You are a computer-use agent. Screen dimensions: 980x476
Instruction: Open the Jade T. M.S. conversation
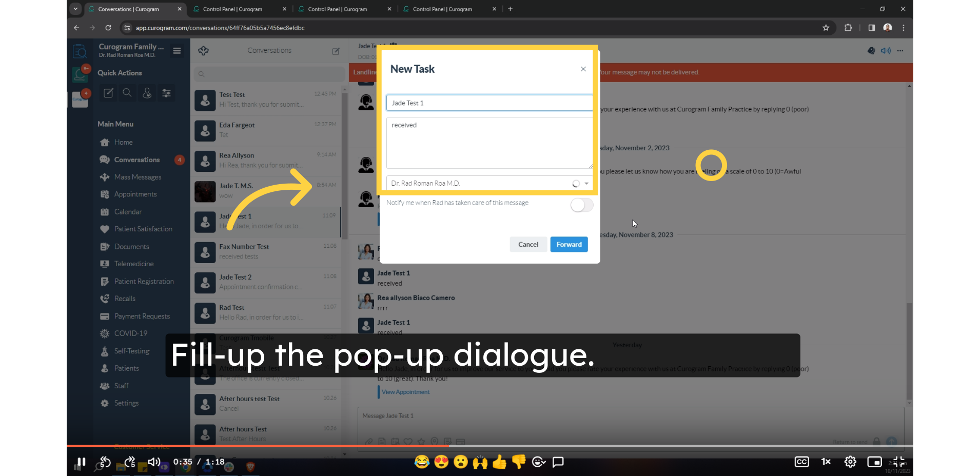pyautogui.click(x=267, y=191)
